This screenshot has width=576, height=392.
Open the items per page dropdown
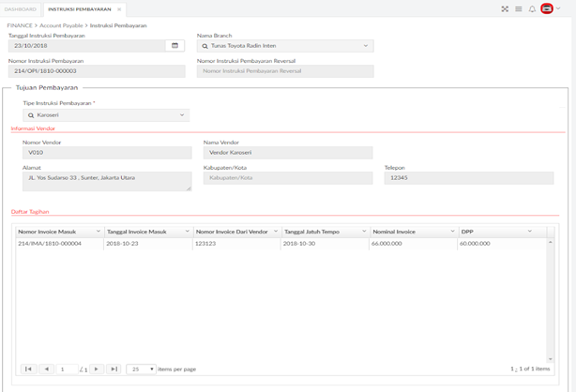tap(141, 369)
